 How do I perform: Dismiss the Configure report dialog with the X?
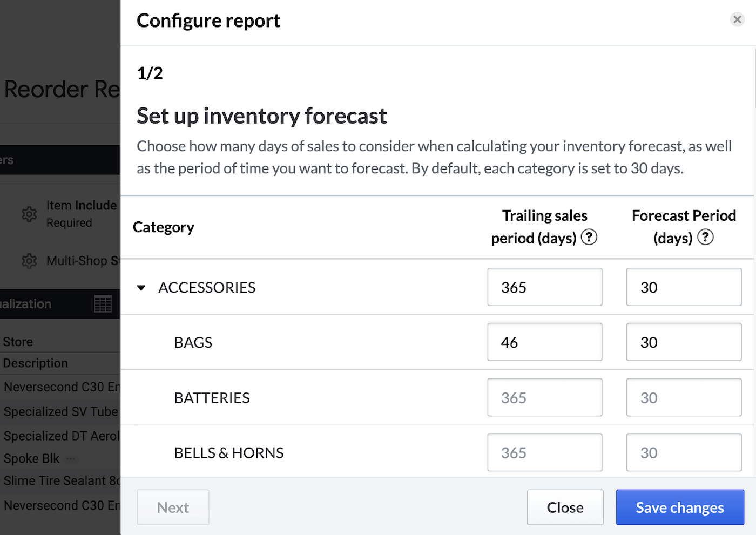tap(738, 19)
